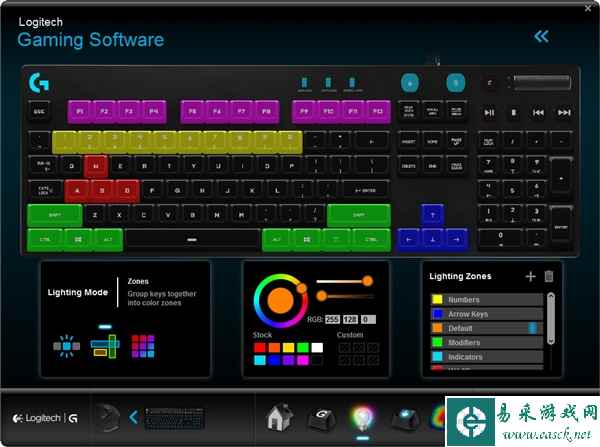Click the right green Shift key
Screen dimensions: 600x447
click(359, 215)
